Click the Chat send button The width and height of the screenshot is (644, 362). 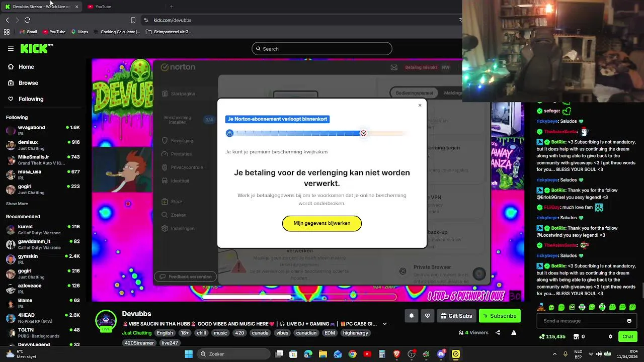click(x=628, y=336)
